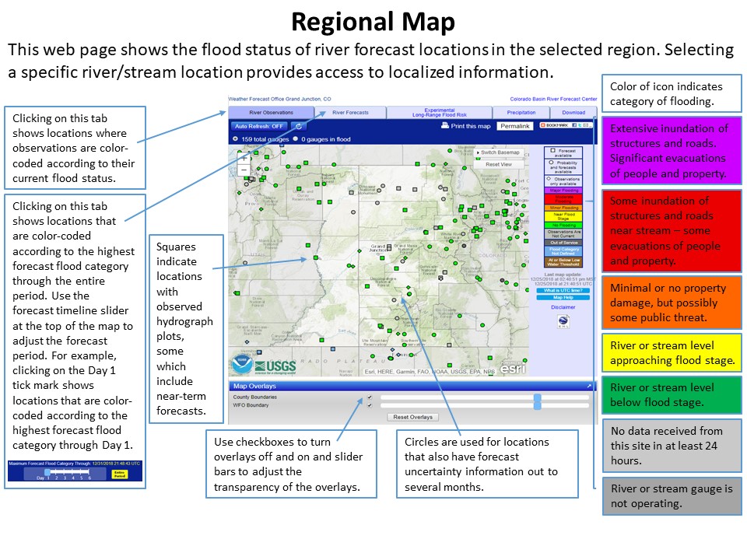Switch to the Precipitation tab
This screenshot has height=560, width=747.
click(521, 112)
